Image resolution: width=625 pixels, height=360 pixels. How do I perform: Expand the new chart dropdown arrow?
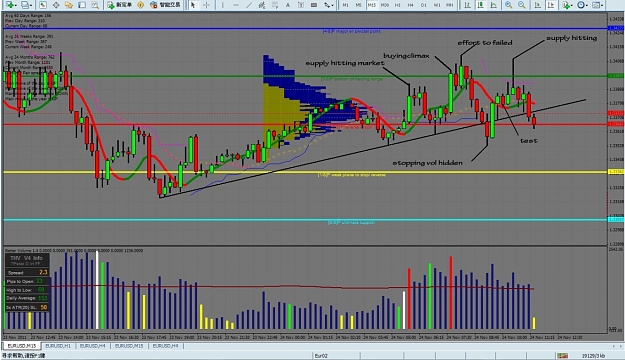[x=16, y=5]
